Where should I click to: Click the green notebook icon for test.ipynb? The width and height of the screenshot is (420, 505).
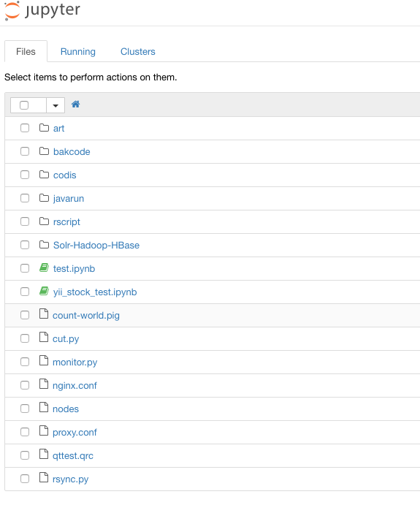44,268
